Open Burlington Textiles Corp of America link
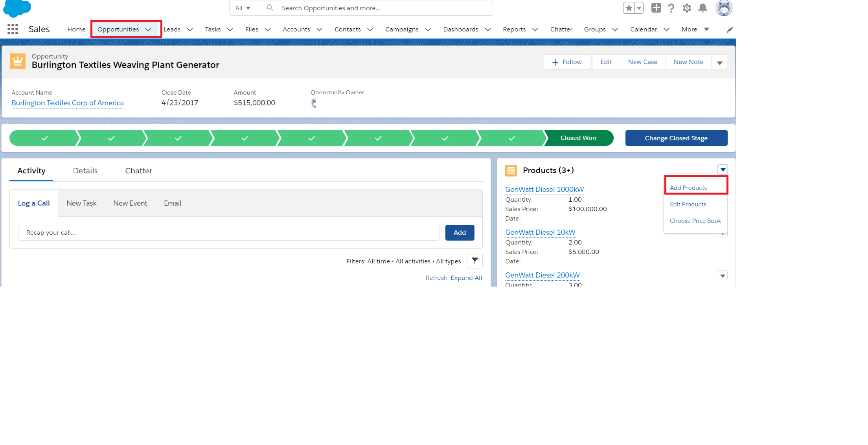This screenshot has width=868, height=445. (68, 103)
